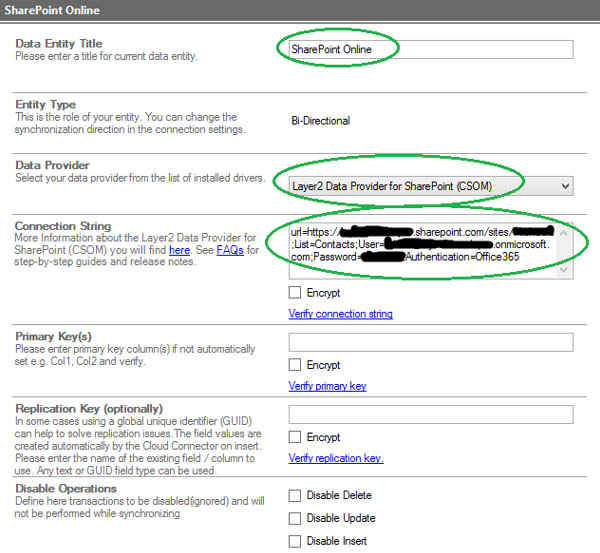Click the Disable Operations section label

[x=66, y=488]
